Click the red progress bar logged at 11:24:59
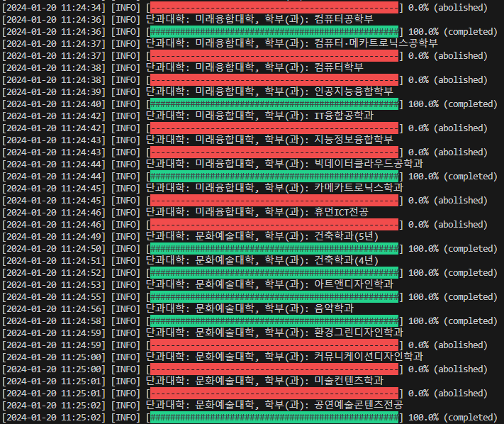504x424 pixels. 274,345
